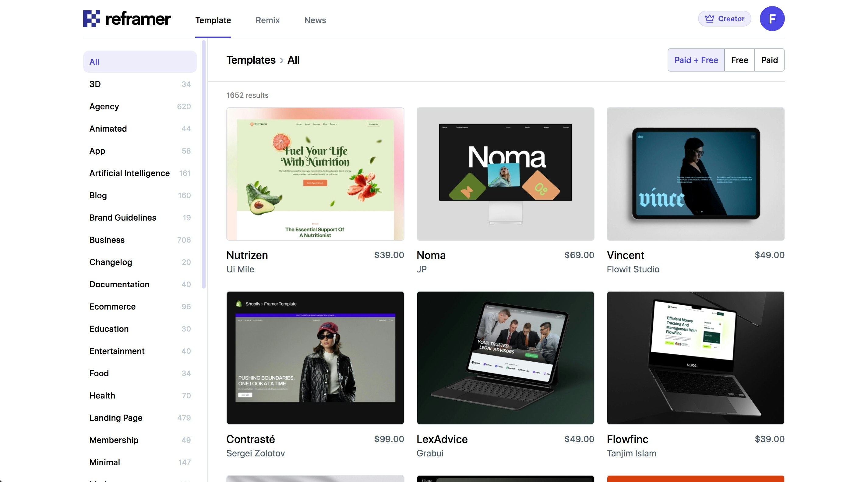This screenshot has width=868, height=482.
Task: Select the Artificial Intelligence category
Action: coord(140,173)
